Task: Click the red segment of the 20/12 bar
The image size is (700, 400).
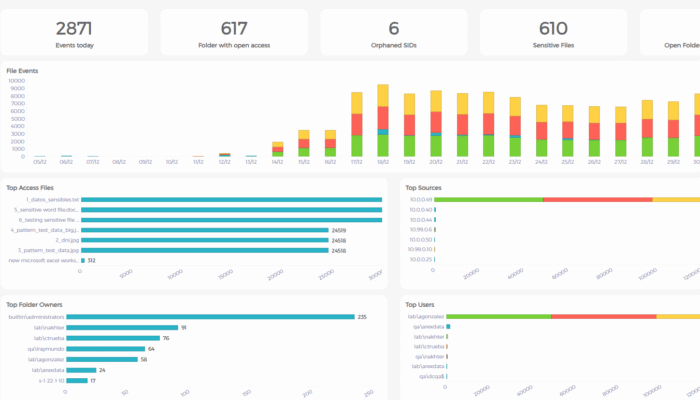Action: (436, 122)
